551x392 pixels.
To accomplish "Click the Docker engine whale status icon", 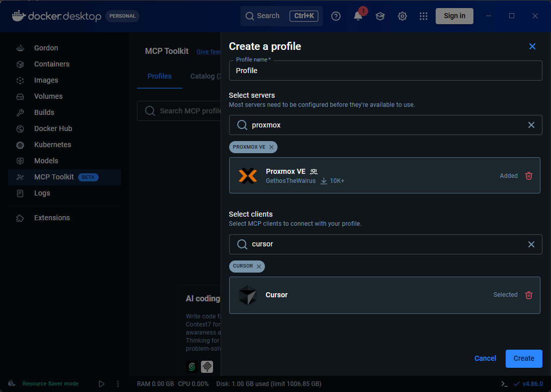I will [12, 383].
